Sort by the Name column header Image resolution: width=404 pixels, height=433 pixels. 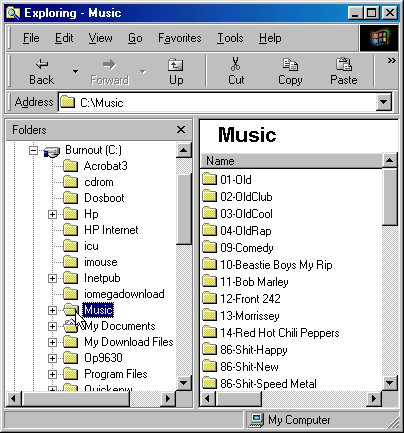tap(291, 161)
